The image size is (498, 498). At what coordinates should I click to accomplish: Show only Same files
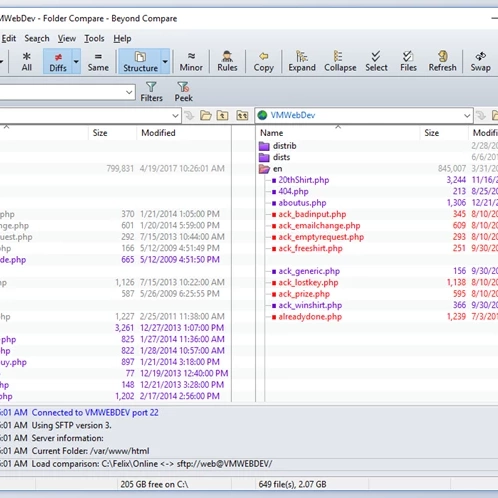[x=98, y=61]
